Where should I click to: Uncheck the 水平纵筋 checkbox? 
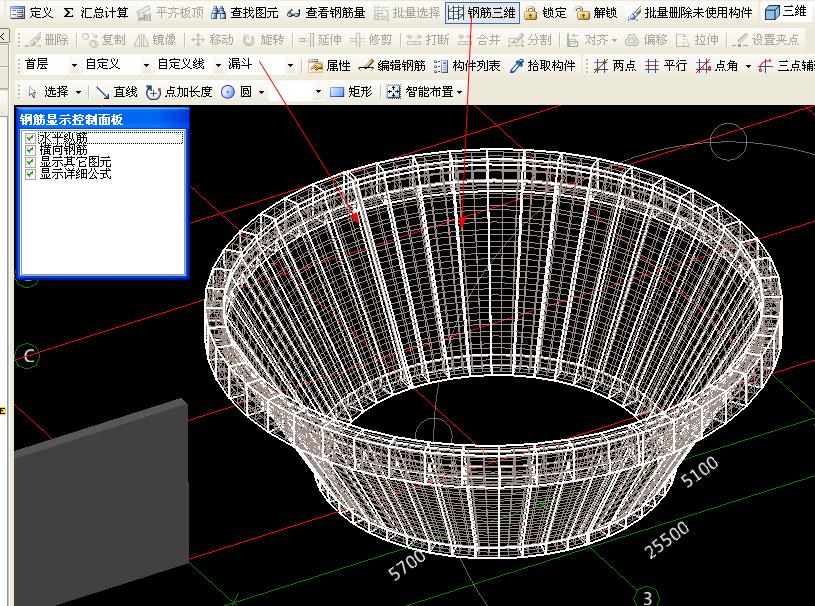click(x=31, y=138)
